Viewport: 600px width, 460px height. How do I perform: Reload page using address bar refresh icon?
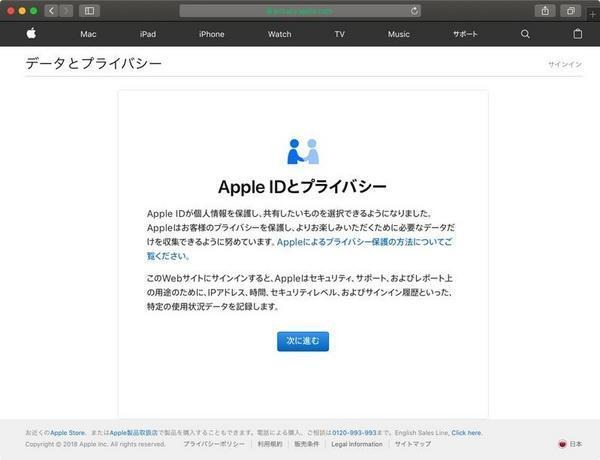click(414, 11)
